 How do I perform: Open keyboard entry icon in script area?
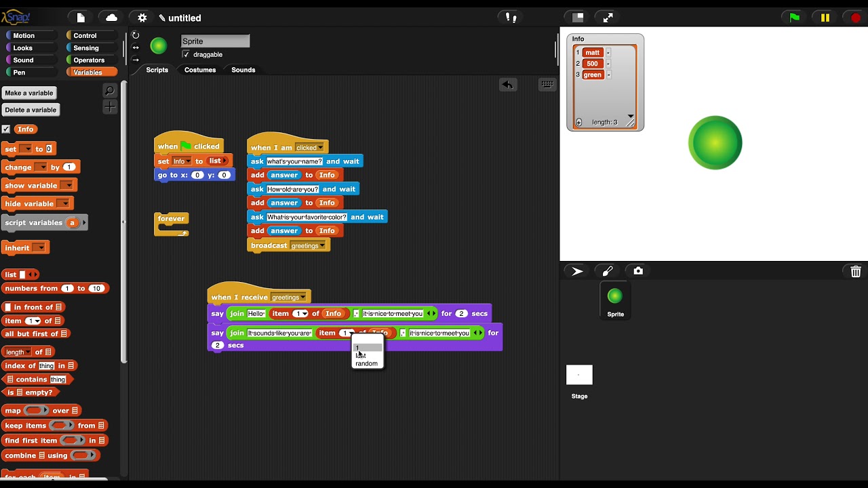pyautogui.click(x=547, y=85)
